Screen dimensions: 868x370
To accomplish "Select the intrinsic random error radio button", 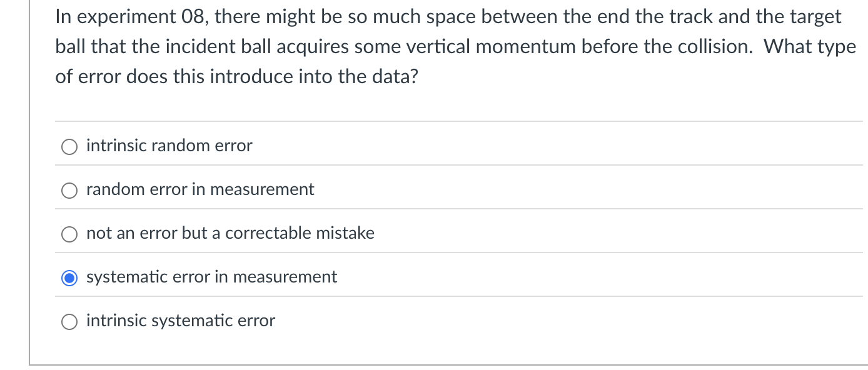I will (69, 146).
